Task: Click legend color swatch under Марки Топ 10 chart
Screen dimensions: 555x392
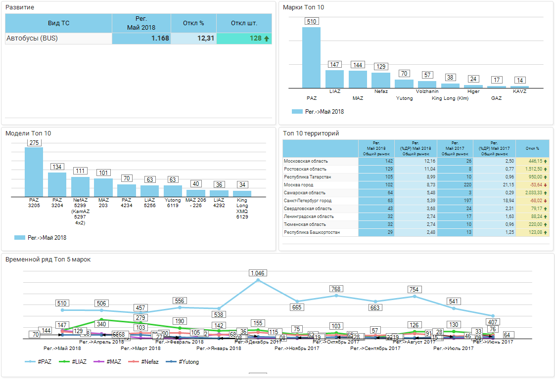Action: click(297, 112)
